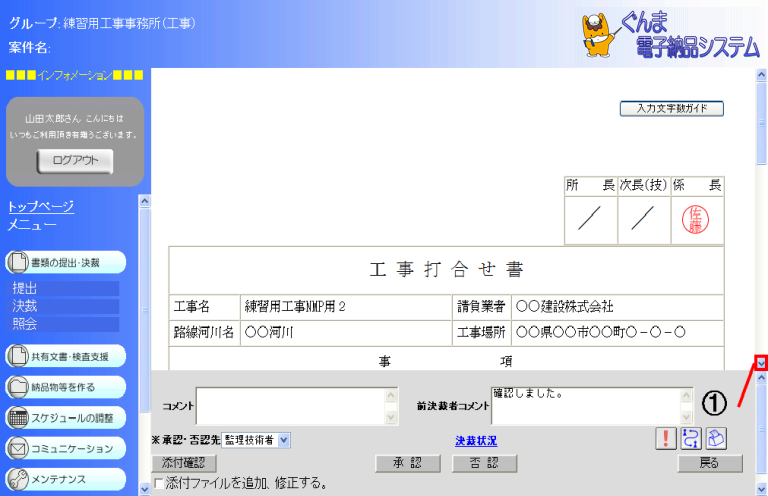
Task: Select 照会 in the sidebar submenu
Action: click(63, 324)
